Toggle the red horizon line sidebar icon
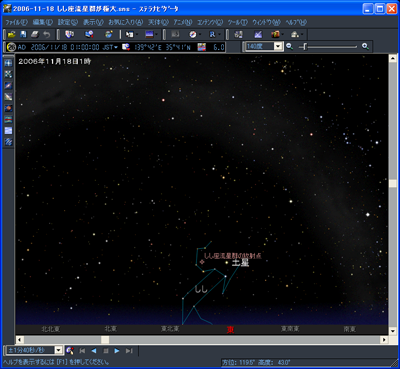The height and width of the screenshot is (369, 400). point(8,119)
